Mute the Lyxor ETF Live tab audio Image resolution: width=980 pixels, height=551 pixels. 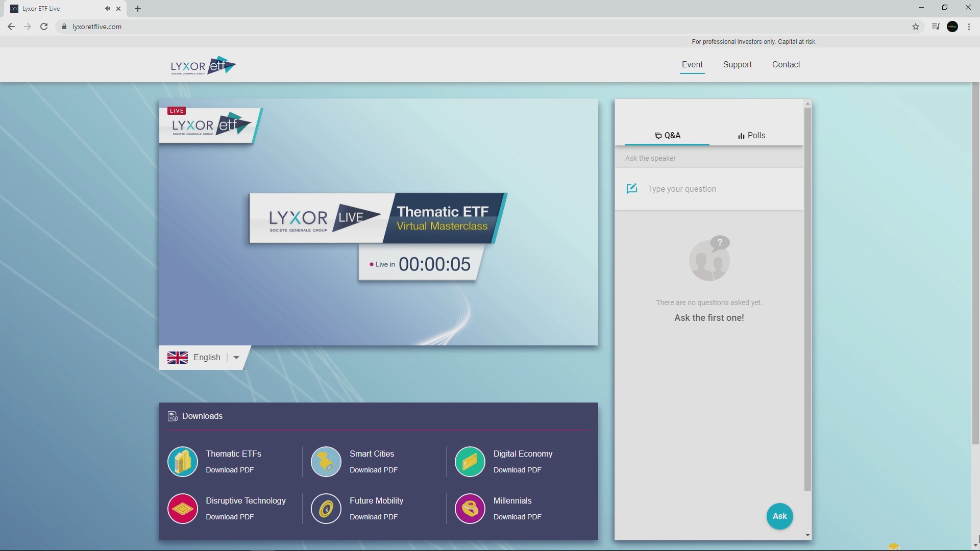tap(107, 9)
